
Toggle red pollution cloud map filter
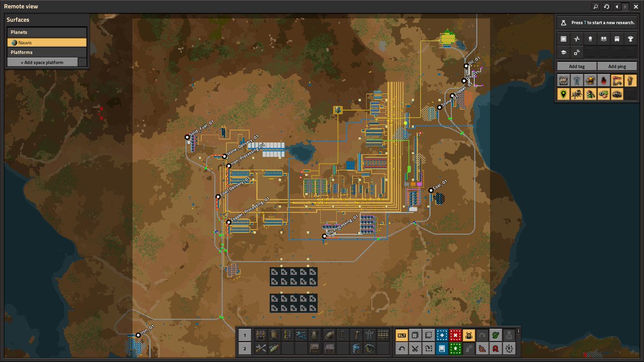coord(604,80)
